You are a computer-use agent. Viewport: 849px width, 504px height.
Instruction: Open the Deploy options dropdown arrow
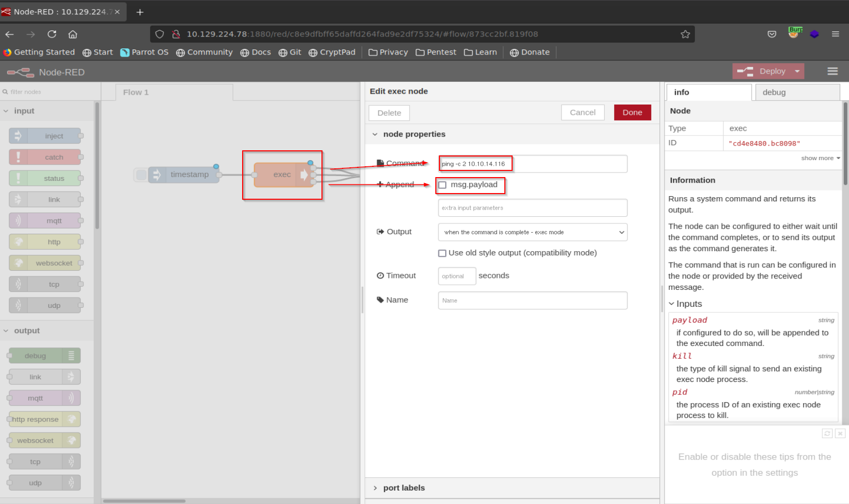click(797, 72)
